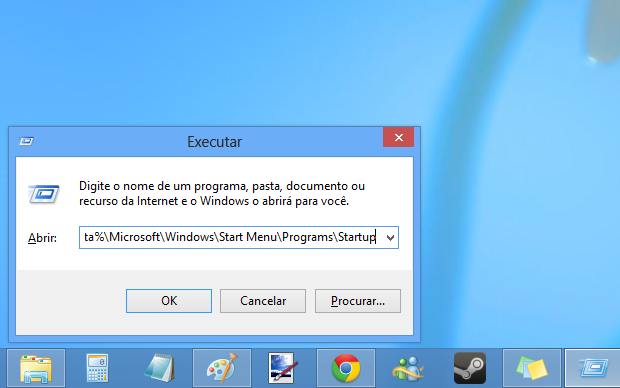Open File Explorer from the taskbar

(x=36, y=368)
